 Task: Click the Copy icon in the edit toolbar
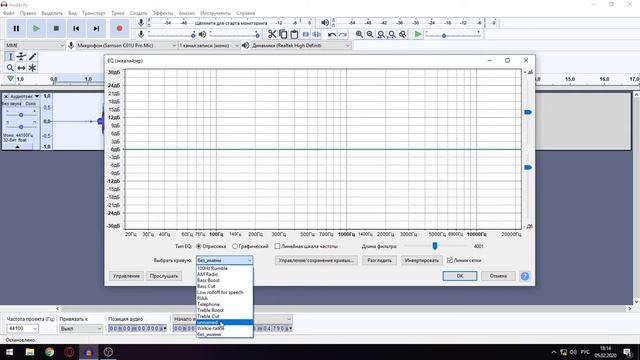pos(283,34)
